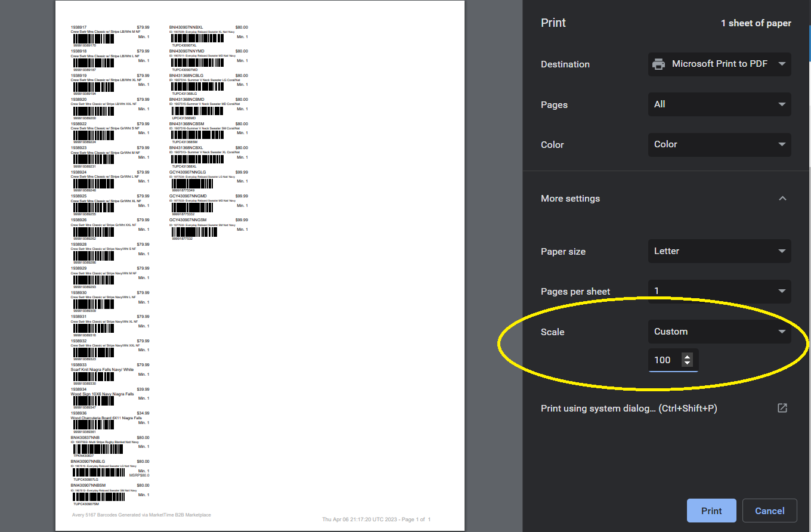This screenshot has height=532, width=811.
Task: Click the MSRP$80.0 text in the preview
Action: (x=140, y=475)
